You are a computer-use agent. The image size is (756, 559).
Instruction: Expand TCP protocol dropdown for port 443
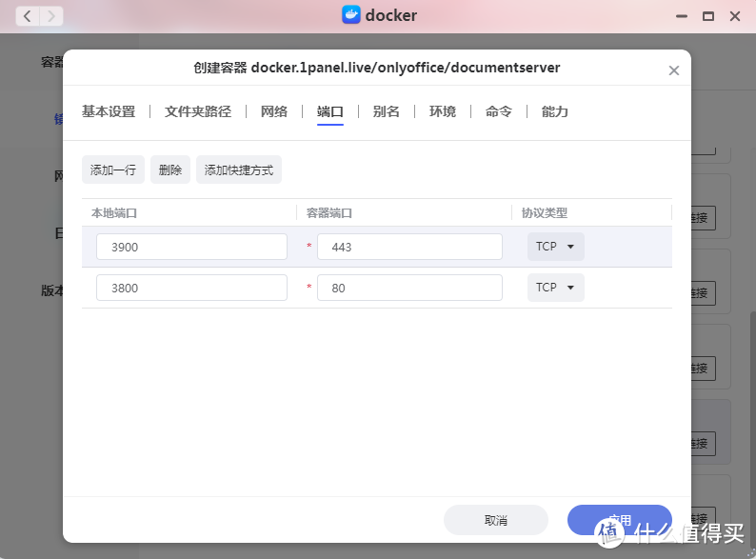click(556, 247)
